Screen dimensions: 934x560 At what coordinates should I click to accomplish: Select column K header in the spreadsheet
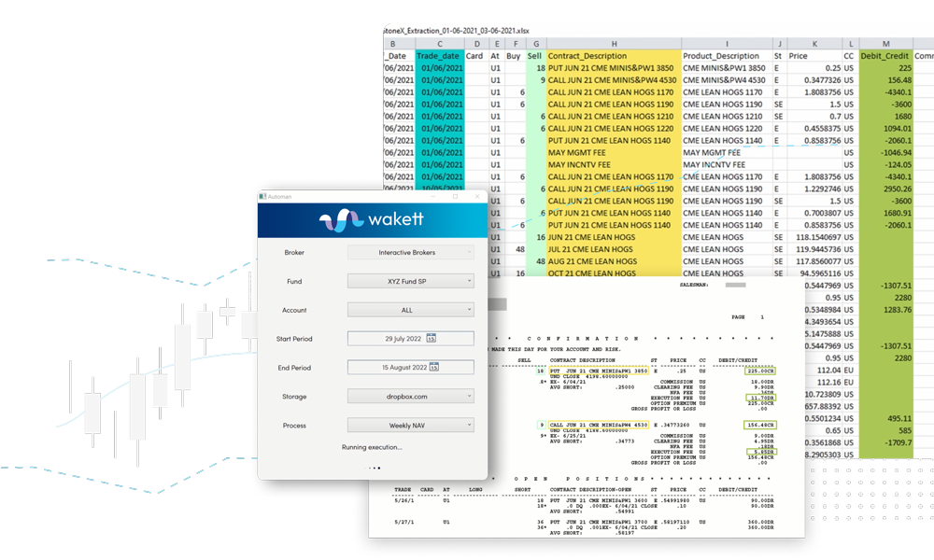[814, 44]
